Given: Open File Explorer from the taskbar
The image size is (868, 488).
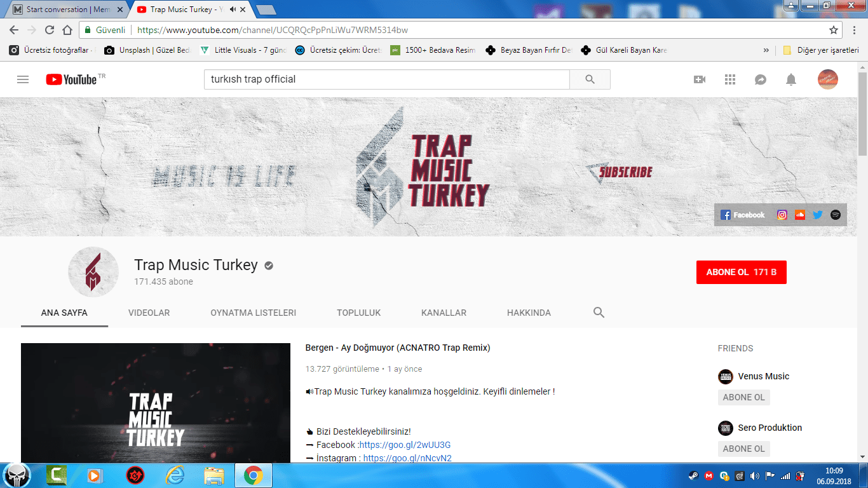Looking at the screenshot, I should tap(214, 475).
